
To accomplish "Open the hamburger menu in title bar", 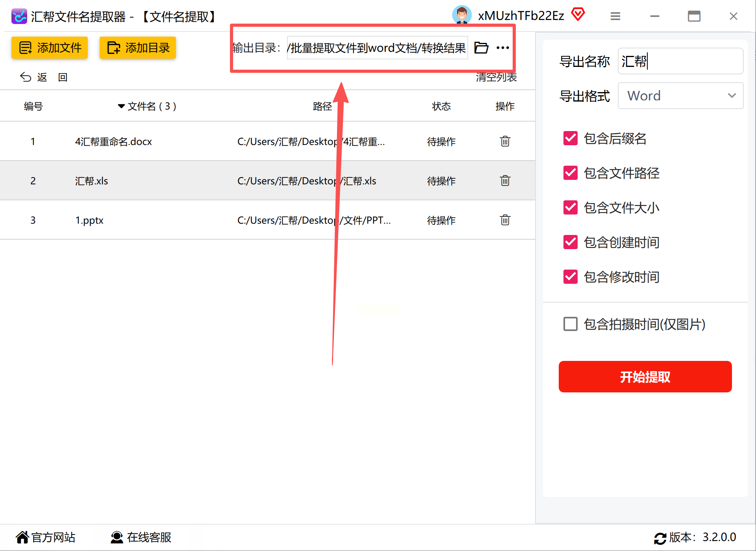I will click(615, 17).
